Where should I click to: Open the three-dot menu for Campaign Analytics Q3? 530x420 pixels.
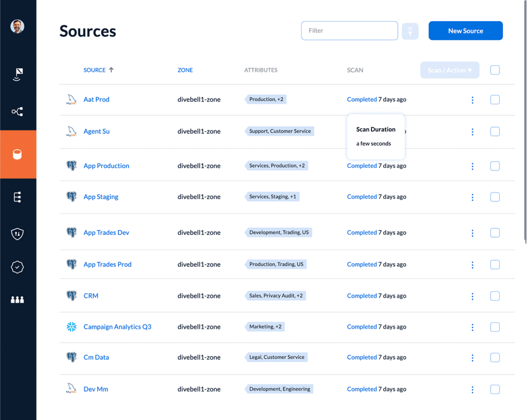(x=472, y=327)
